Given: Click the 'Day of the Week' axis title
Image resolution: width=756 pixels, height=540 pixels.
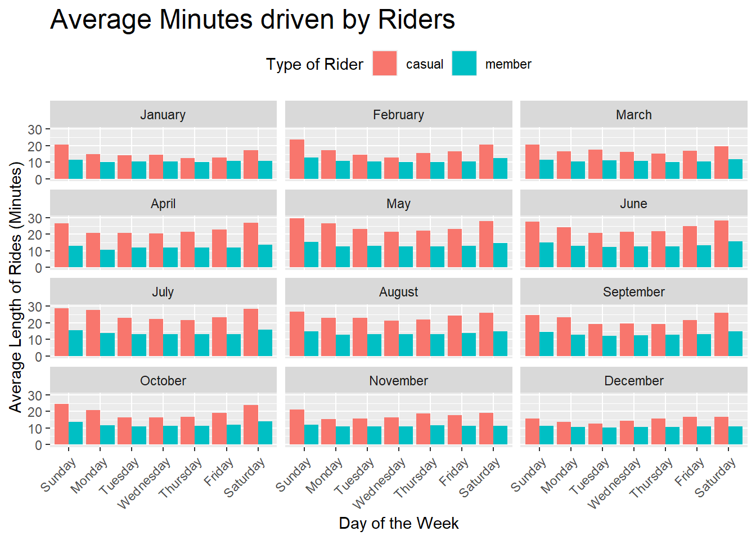Looking at the screenshot, I should 398,523.
